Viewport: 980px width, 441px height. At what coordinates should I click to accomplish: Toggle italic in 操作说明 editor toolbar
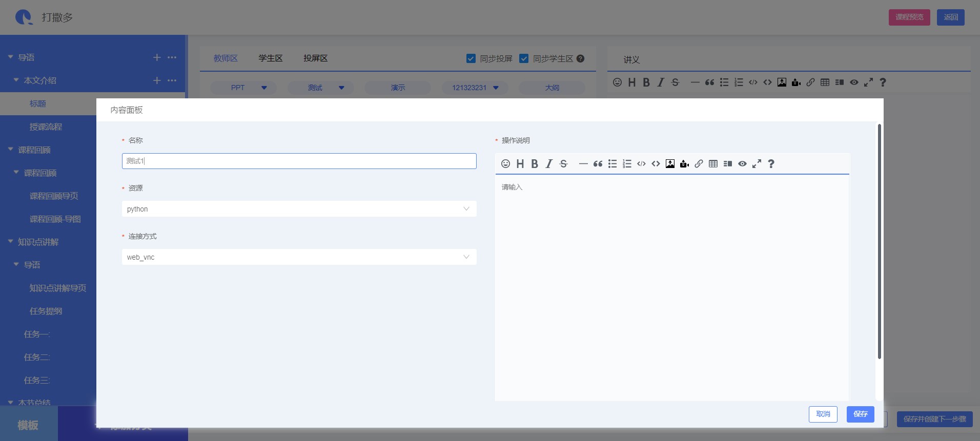pyautogui.click(x=549, y=164)
